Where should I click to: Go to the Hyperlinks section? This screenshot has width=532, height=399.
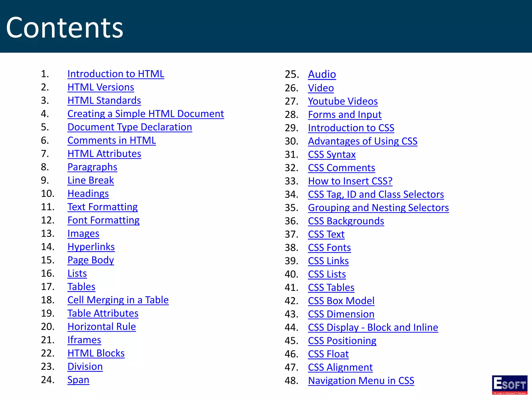coord(91,247)
